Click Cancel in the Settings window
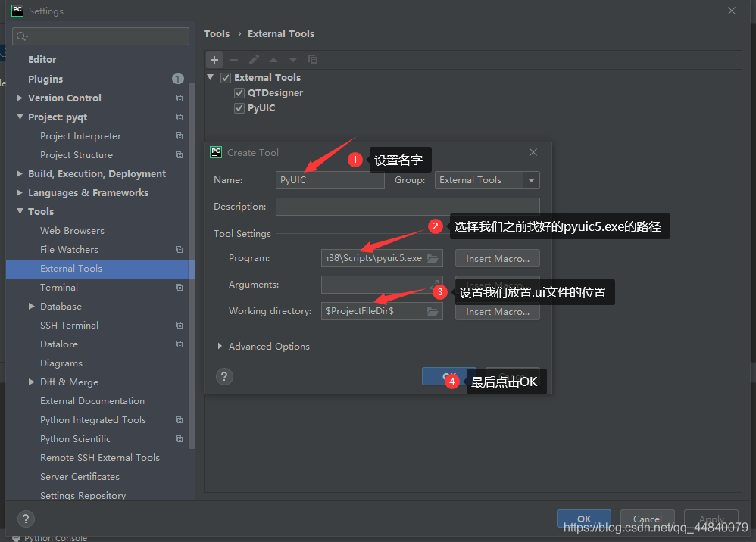The width and height of the screenshot is (756, 542). [647, 519]
